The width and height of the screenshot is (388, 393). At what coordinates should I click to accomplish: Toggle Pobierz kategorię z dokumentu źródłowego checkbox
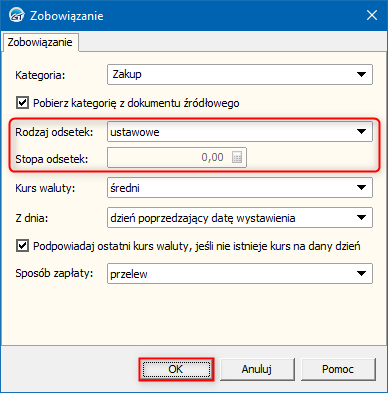click(x=22, y=103)
